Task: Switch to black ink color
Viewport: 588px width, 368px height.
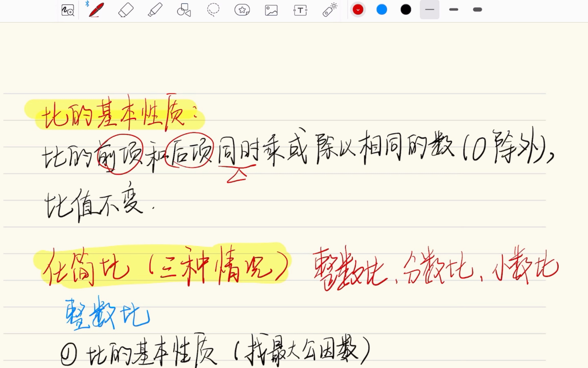Action: [x=405, y=9]
